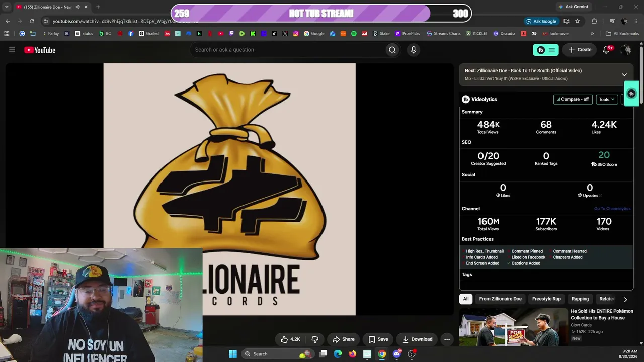The width and height of the screenshot is (644, 362).
Task: Open the YouTube guide hamburger menu
Action: tap(12, 50)
